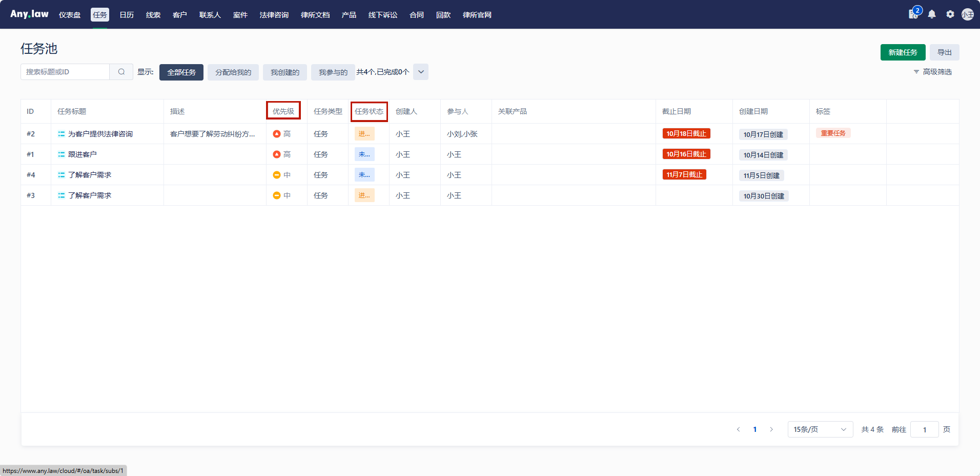Open the message icon with badge 2

point(913,14)
